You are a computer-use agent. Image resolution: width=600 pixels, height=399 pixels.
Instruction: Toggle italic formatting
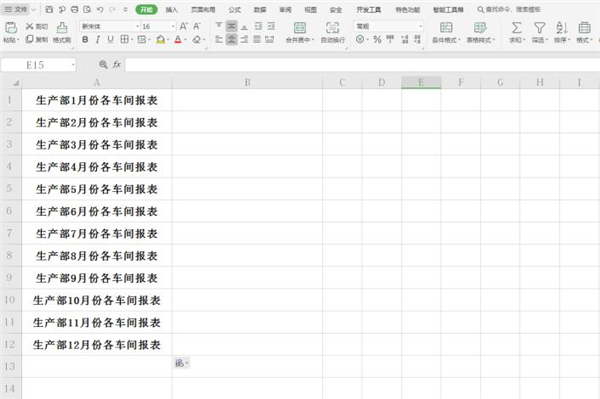98,40
